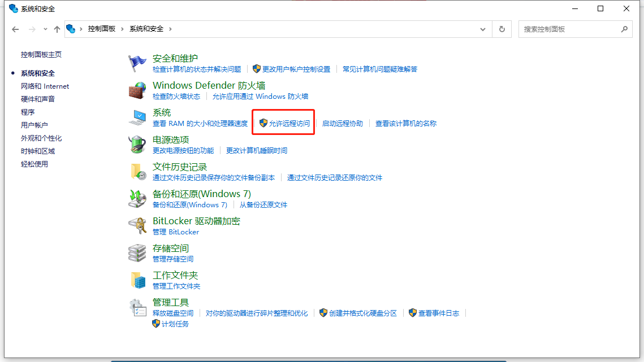This screenshot has width=644, height=362.
Task: Click 检查计算机的状态并解决问题 link
Action: click(197, 69)
